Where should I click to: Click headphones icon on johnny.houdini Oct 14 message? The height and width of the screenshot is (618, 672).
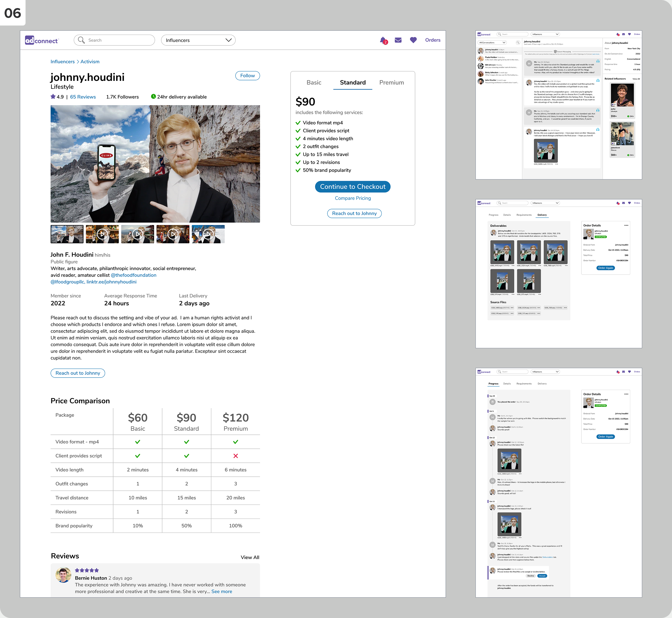[598, 130]
